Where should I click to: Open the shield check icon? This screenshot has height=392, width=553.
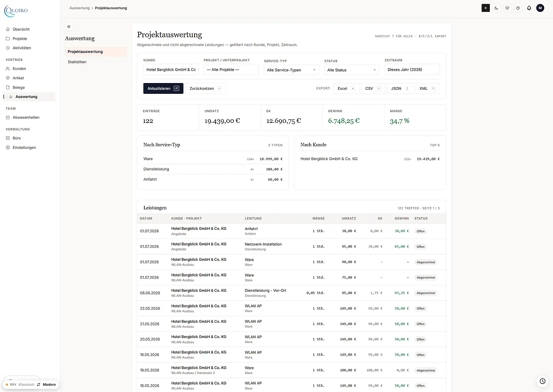(x=507, y=8)
